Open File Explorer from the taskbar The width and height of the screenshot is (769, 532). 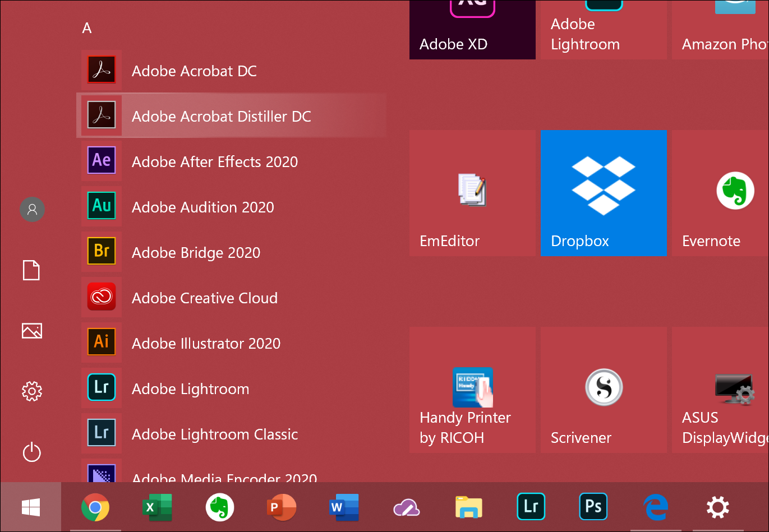[x=468, y=507]
